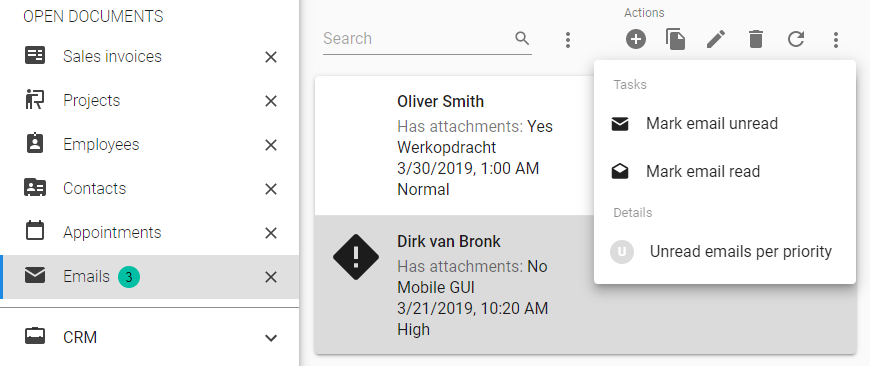Screen dimensions: 870x366
Task: Open the Employees document
Action: 101,144
